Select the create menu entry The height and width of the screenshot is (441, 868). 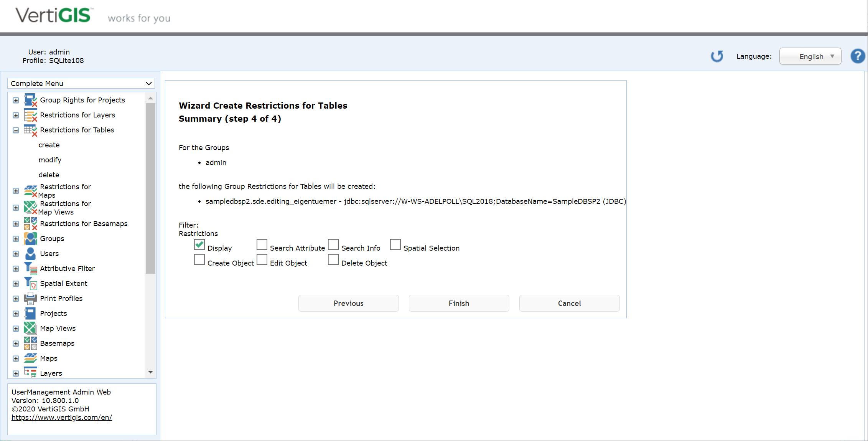click(x=49, y=145)
